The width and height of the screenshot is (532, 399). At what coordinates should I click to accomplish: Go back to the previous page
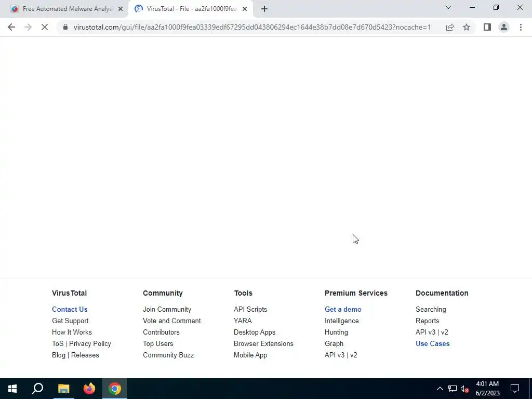click(x=11, y=27)
